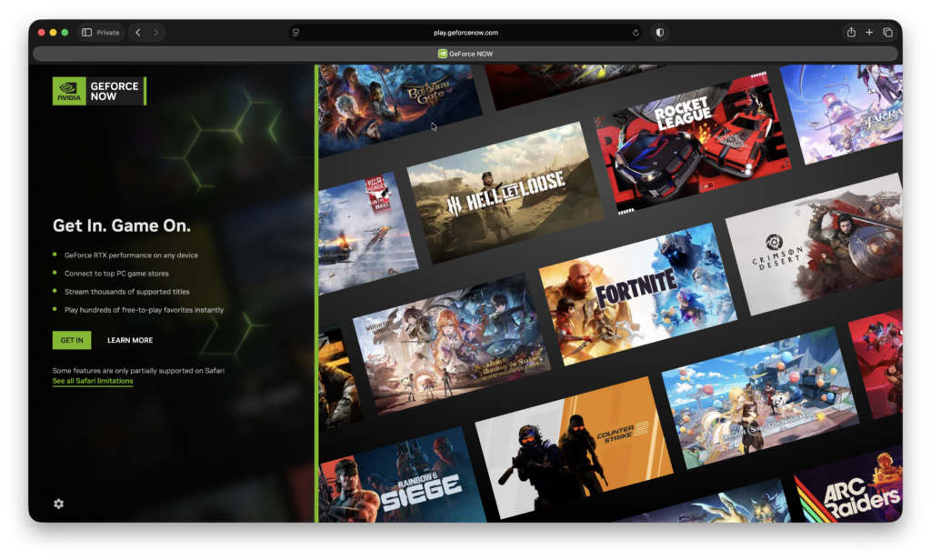Click the 'GeForce RTX performance on any device' text
The image size is (931, 560).
coord(131,255)
